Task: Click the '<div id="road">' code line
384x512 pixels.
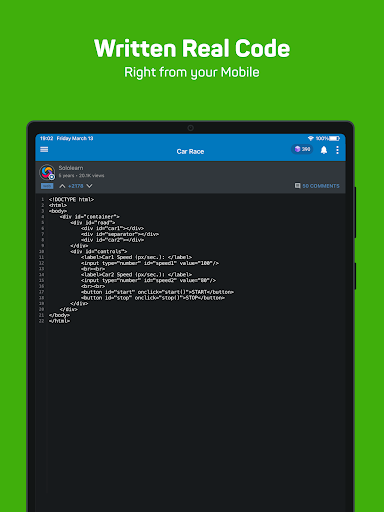Action: tap(93, 222)
